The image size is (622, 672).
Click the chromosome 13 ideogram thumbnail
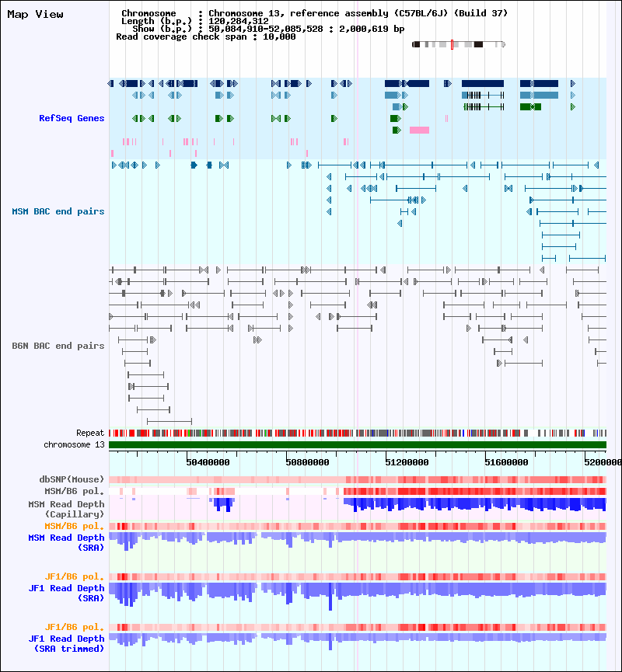(x=459, y=44)
